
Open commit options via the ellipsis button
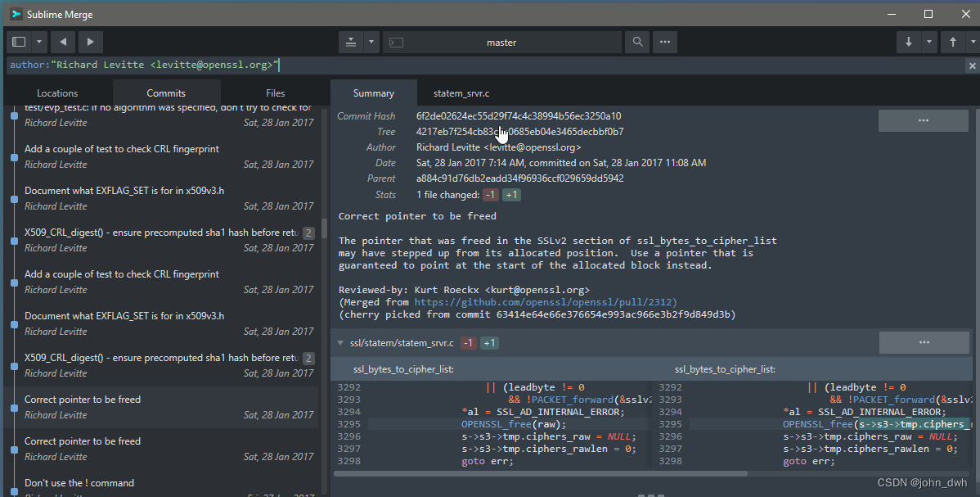pyautogui.click(x=923, y=120)
